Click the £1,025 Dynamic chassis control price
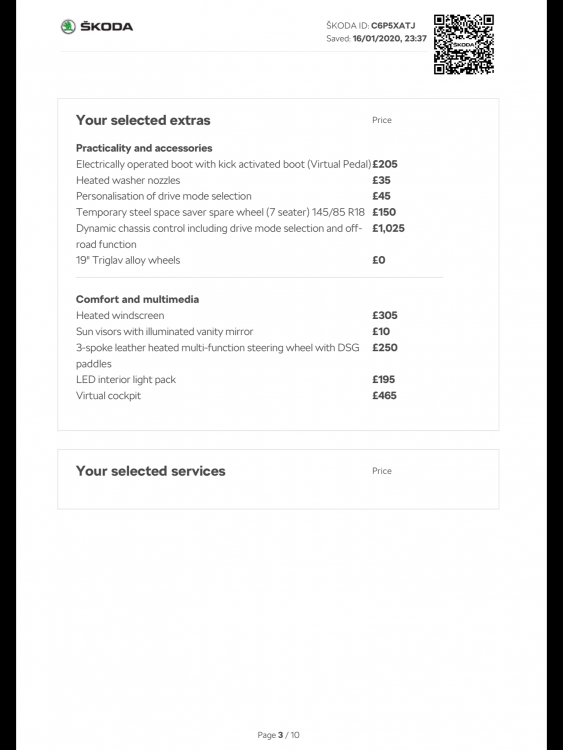The height and width of the screenshot is (750, 563). pos(388,228)
